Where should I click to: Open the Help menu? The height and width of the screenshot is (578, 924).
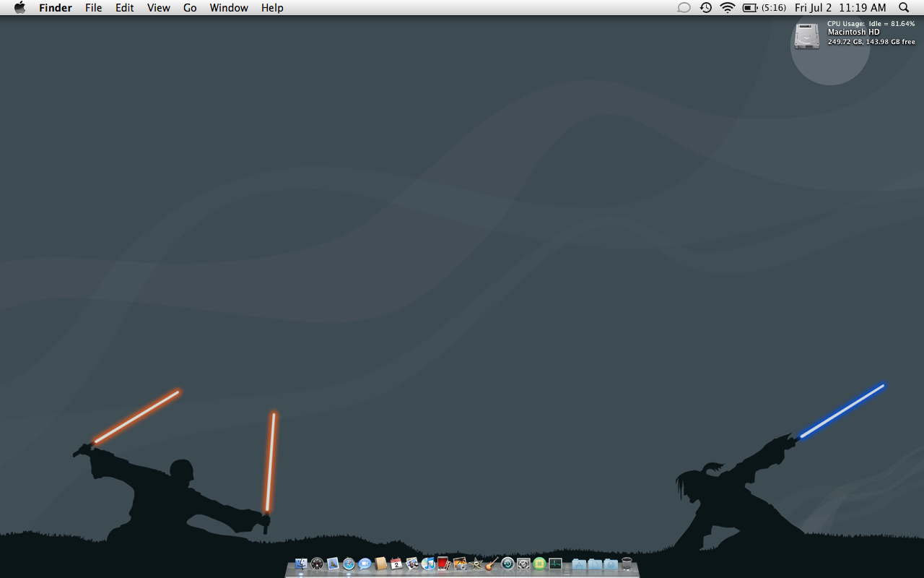point(272,8)
